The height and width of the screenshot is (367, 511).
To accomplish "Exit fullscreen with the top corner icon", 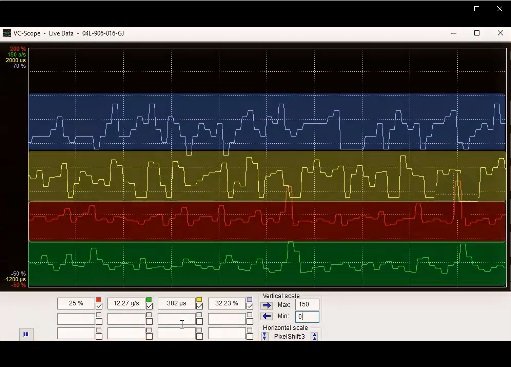I will pyautogui.click(x=476, y=9).
